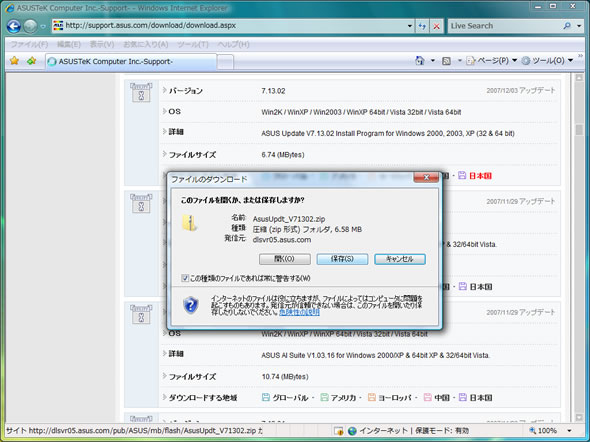The width and height of the screenshot is (590, 442).
Task: Click the file name AsusUpdt_V71302.zip text
Action: tap(289, 219)
